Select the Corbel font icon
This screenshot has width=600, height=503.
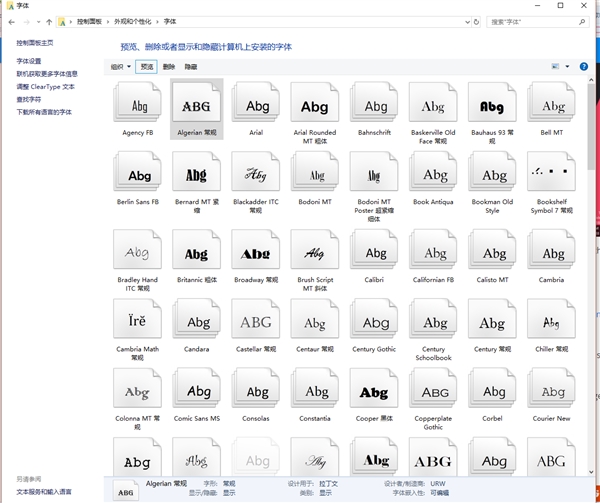pos(492,388)
